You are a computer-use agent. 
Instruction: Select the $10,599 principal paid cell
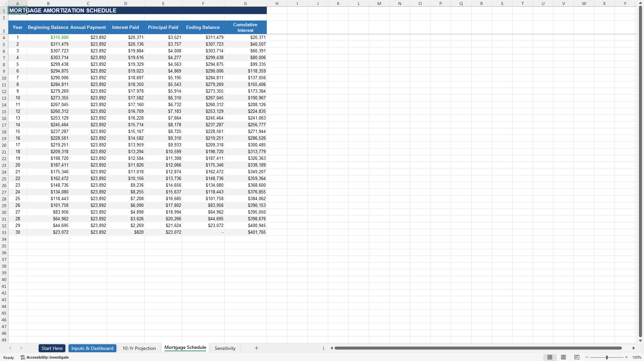tap(163, 151)
